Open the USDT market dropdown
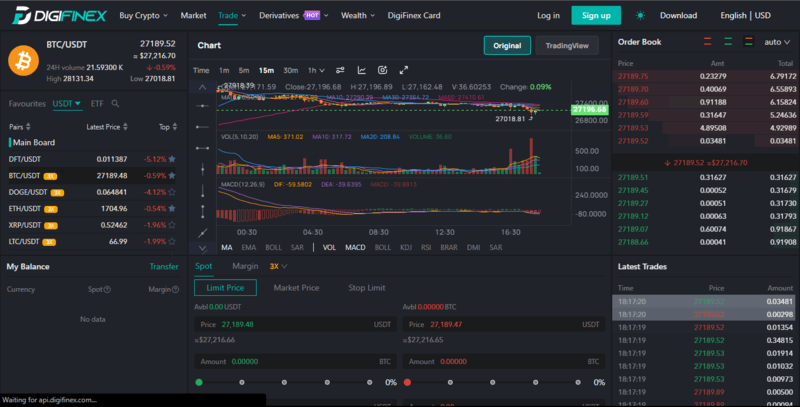This screenshot has height=407, width=800. (67, 104)
